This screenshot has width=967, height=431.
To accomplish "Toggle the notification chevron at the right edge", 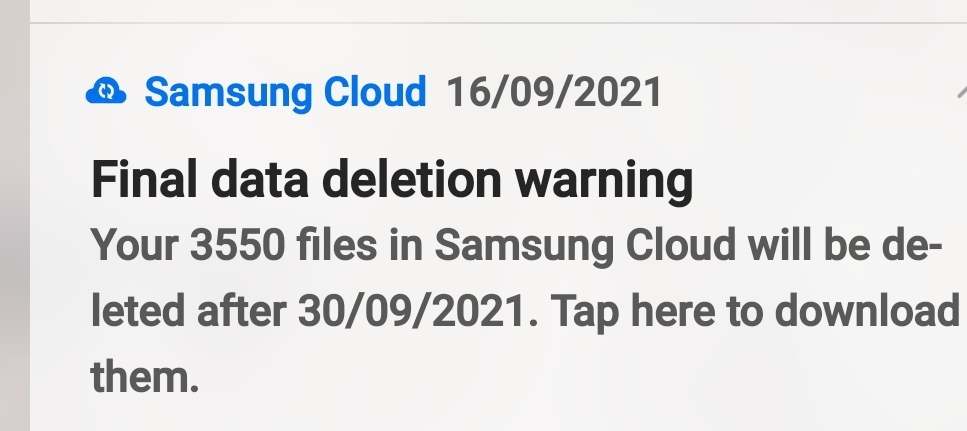I will point(960,91).
